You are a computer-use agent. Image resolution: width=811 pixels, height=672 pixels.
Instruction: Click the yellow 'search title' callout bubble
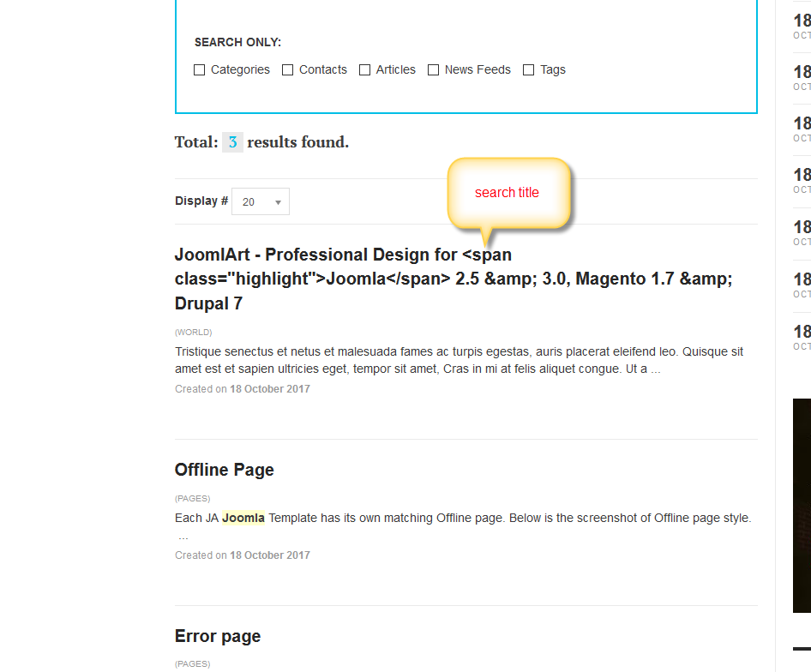508,193
